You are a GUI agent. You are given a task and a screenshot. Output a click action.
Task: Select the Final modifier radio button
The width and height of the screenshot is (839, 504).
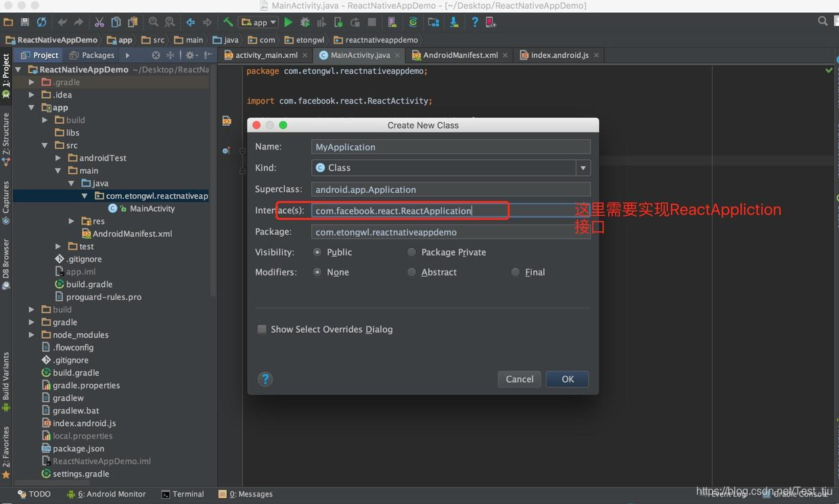pyautogui.click(x=516, y=272)
